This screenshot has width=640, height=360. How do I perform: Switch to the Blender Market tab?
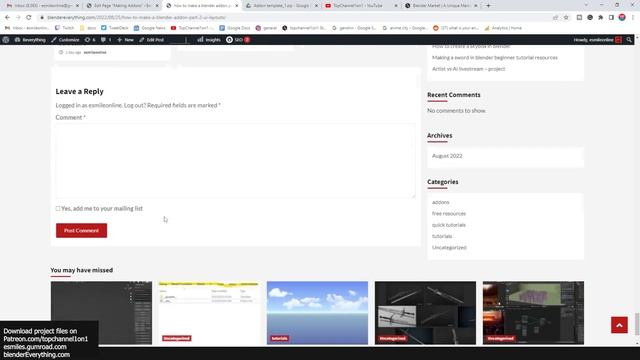pos(441,6)
